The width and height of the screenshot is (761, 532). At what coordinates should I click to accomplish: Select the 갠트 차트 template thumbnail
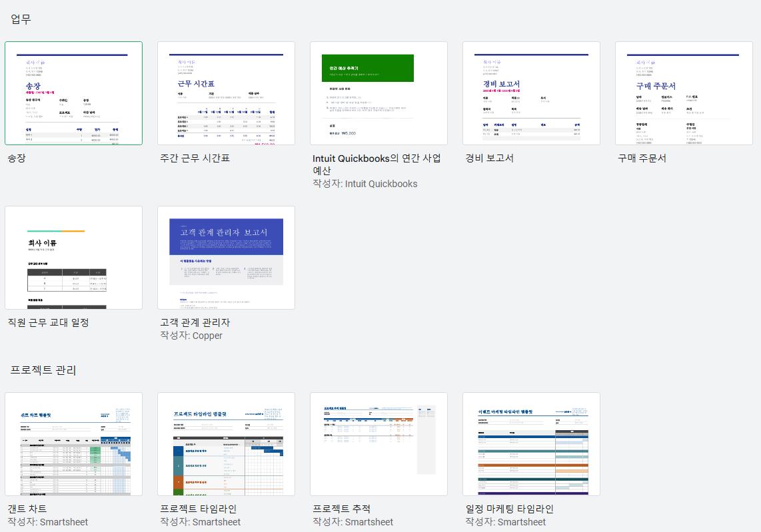pos(73,444)
